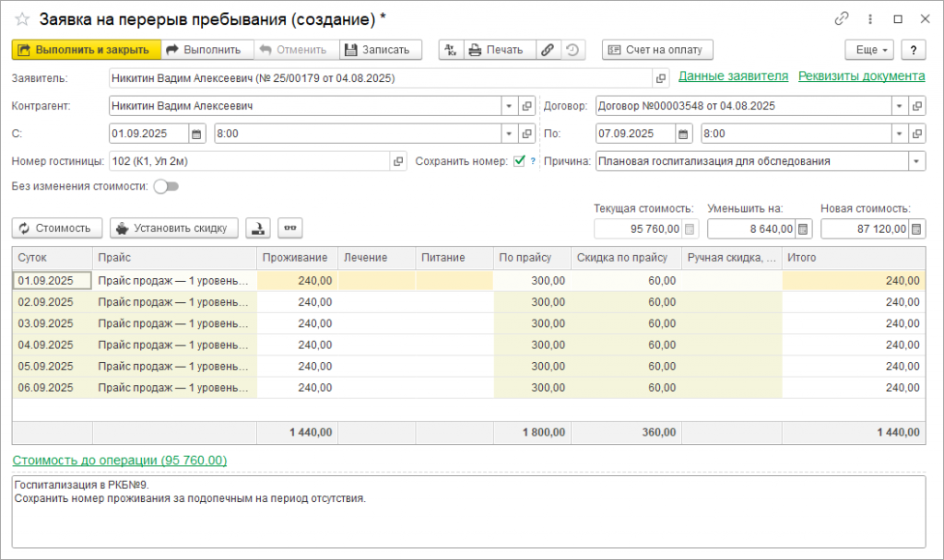Click the Dt/Kt postings icon button
This screenshot has width=944, height=560.
[452, 50]
